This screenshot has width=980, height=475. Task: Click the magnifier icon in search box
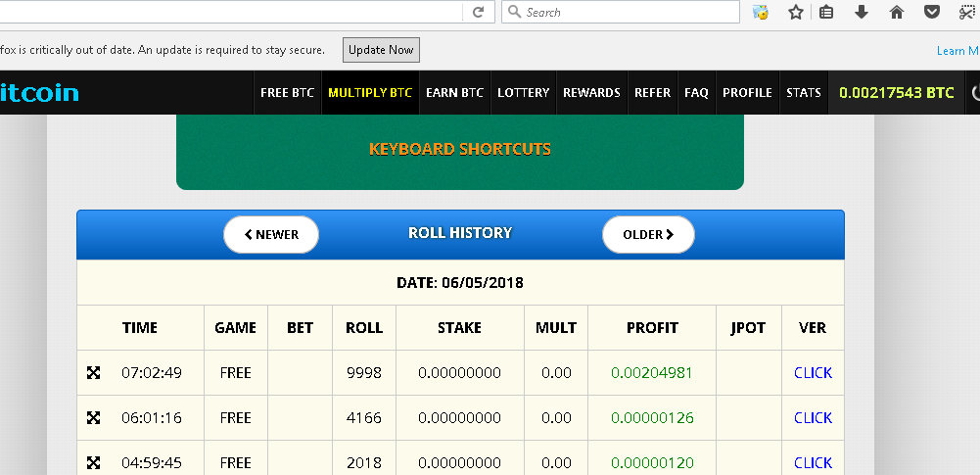point(514,12)
